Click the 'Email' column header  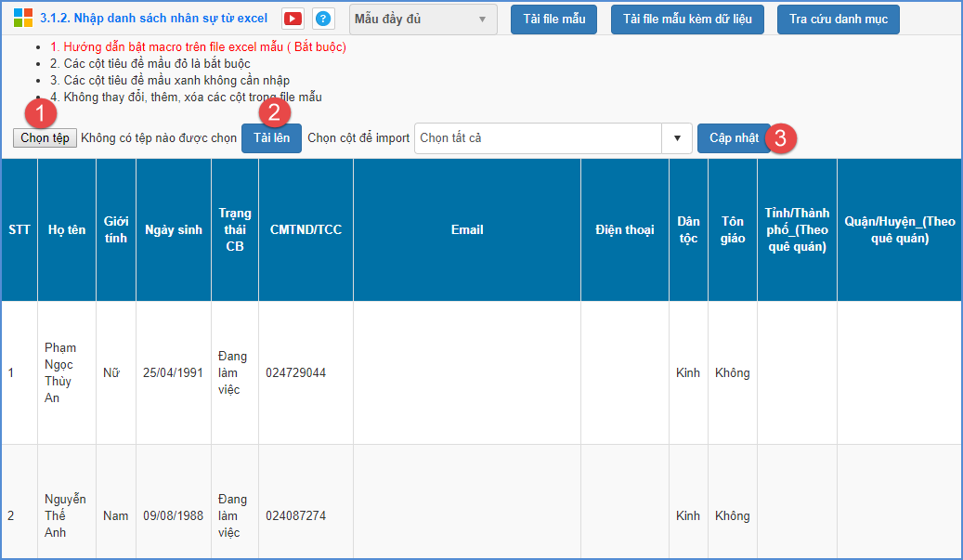(x=467, y=230)
